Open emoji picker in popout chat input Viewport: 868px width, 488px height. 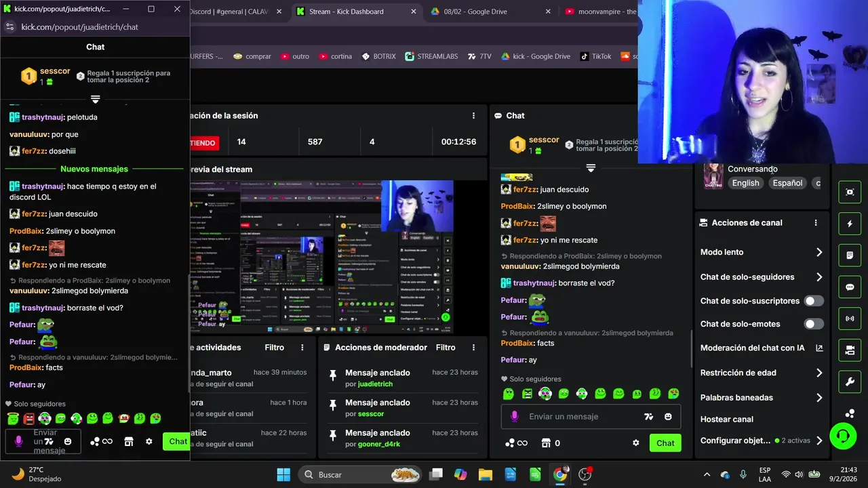point(68,441)
